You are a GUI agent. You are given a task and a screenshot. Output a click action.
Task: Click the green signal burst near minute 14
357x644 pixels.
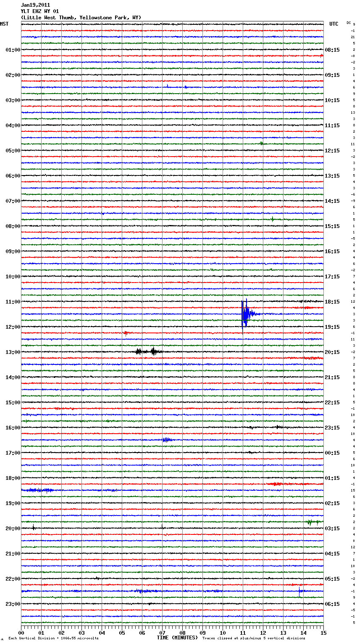313,522
